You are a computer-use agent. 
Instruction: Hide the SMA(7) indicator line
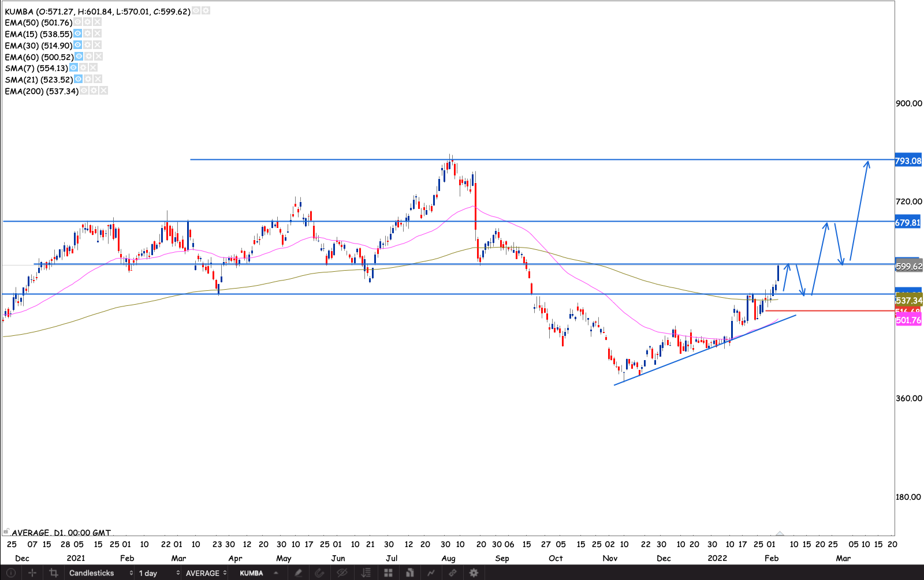click(73, 68)
